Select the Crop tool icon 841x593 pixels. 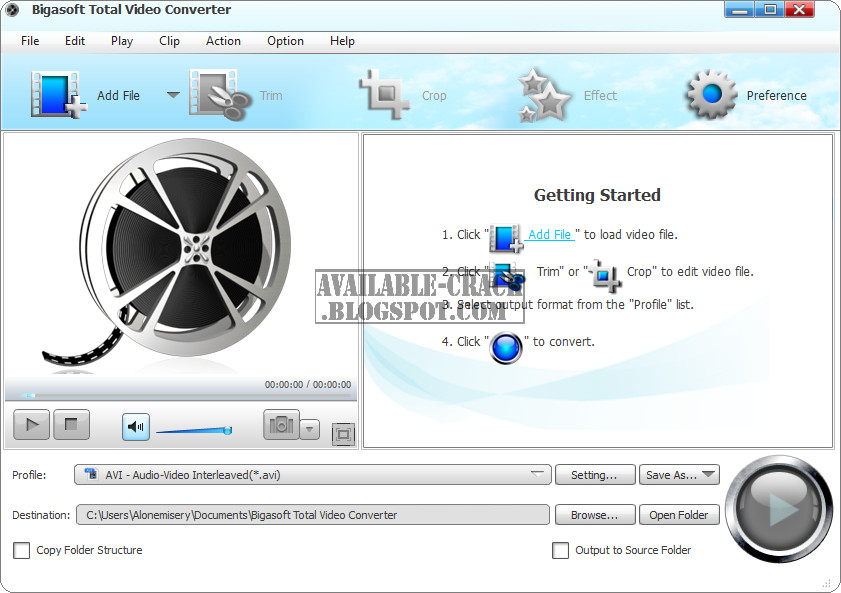coord(385,94)
